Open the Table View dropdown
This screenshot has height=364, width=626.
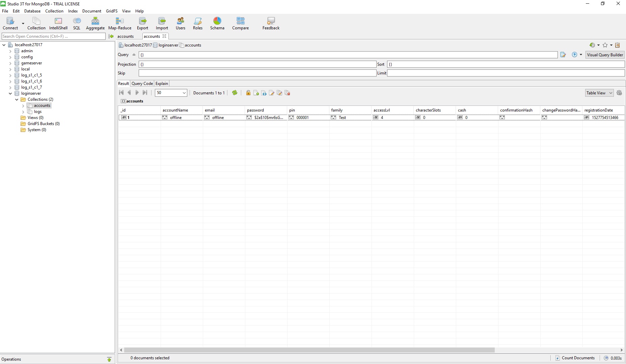pyautogui.click(x=599, y=93)
